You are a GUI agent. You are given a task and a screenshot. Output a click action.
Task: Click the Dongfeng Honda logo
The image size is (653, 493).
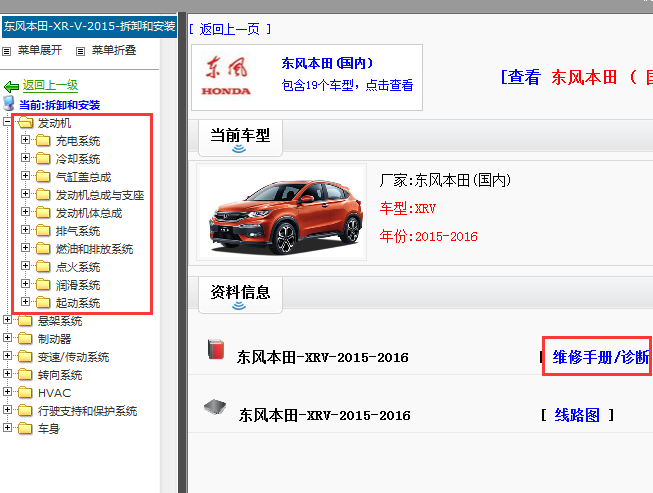[226, 77]
